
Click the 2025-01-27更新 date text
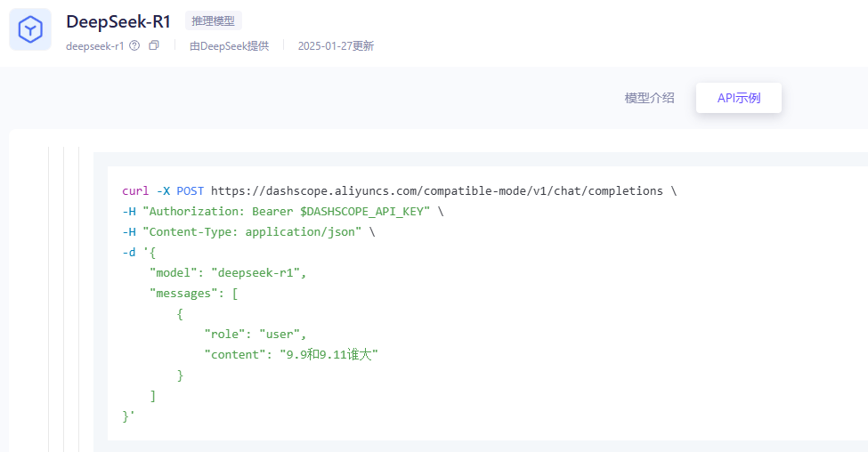coord(336,46)
